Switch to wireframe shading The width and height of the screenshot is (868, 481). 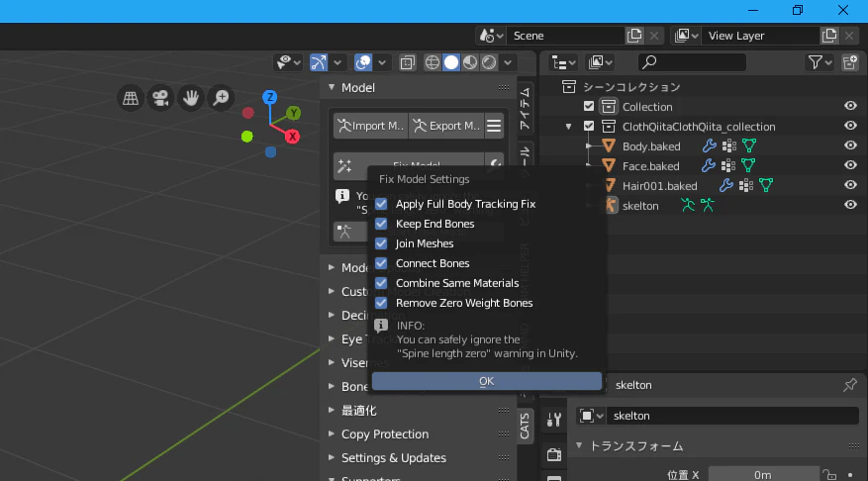433,62
